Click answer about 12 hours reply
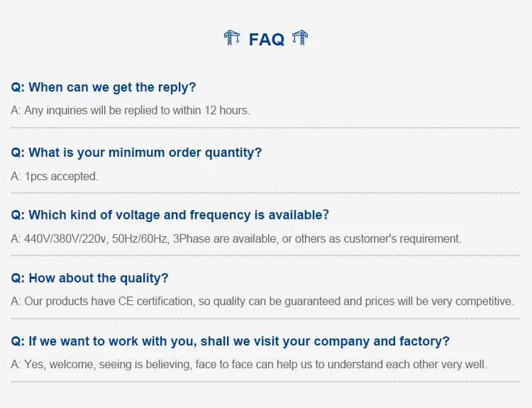 pos(131,110)
